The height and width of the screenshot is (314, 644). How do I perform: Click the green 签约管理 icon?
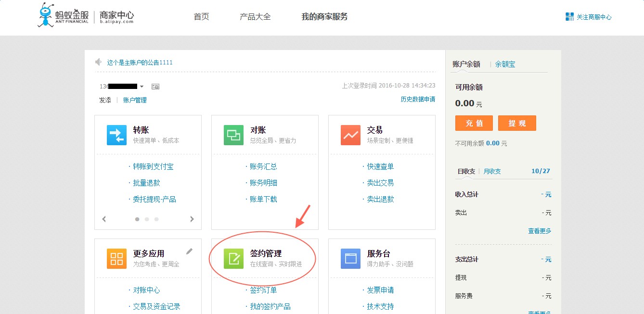click(233, 259)
